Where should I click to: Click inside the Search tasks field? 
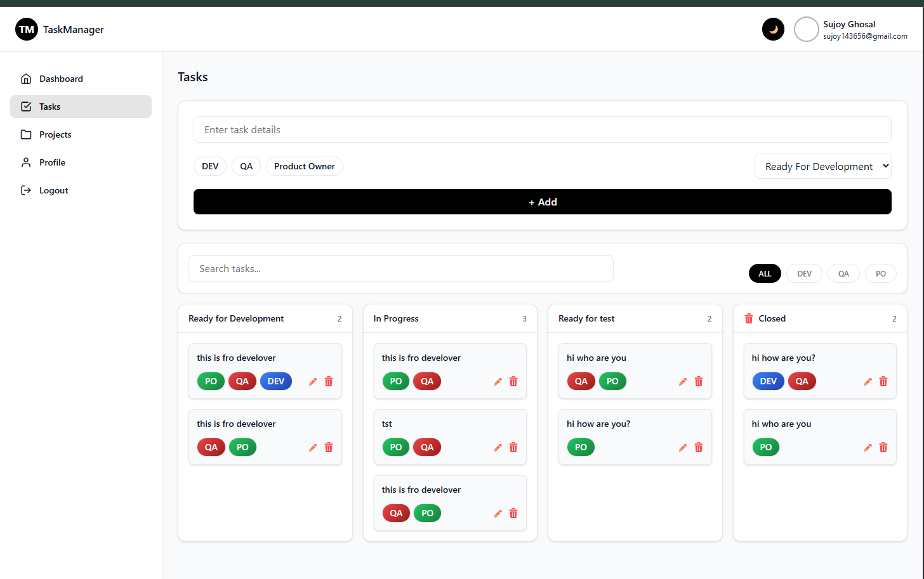[x=400, y=268]
